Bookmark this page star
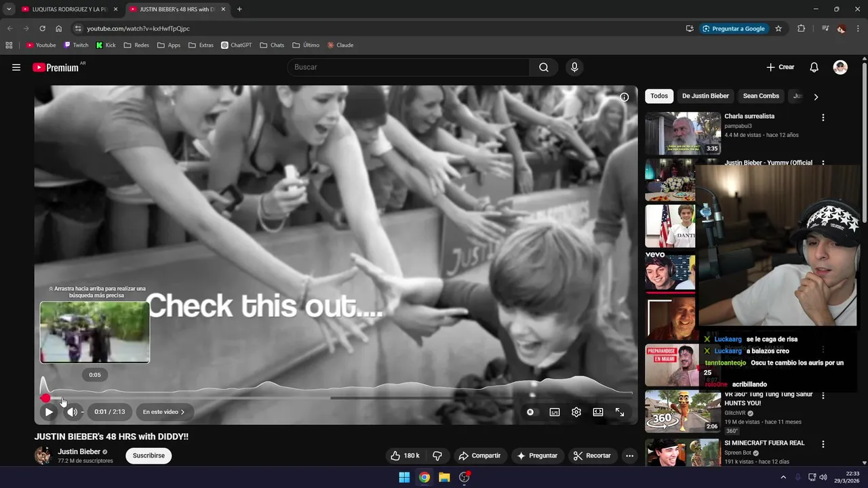 [778, 28]
